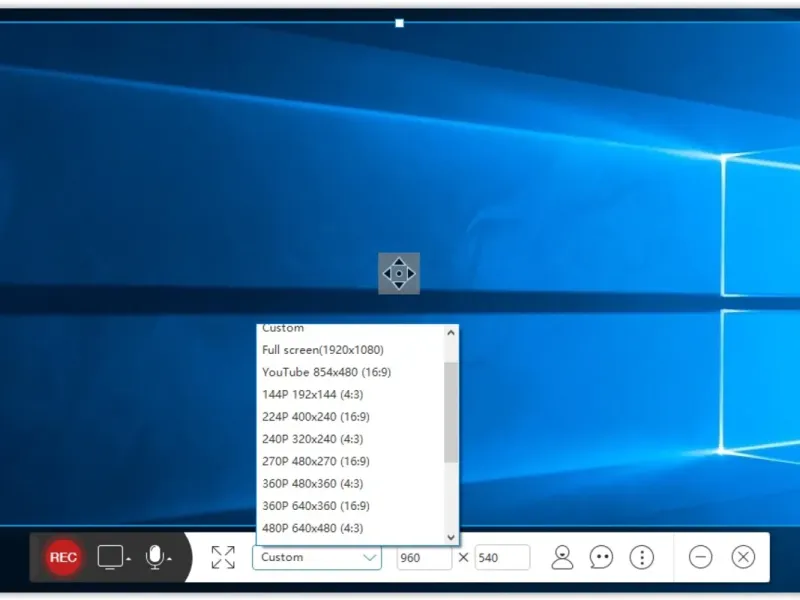Click the move region crosshair handle
The image size is (800, 600).
coord(399,273)
